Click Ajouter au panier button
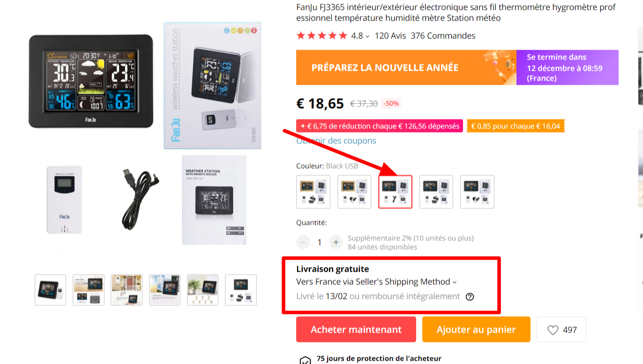Viewport: 643px width, 364px height. click(x=476, y=329)
